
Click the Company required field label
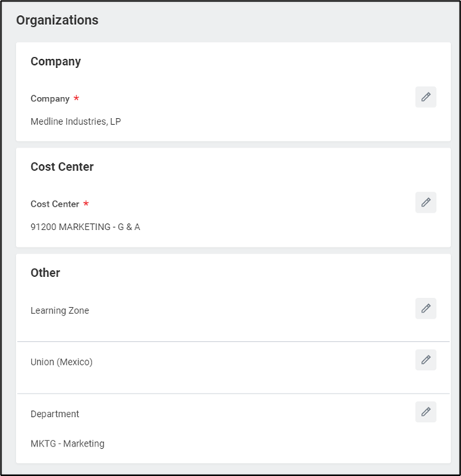pyautogui.click(x=50, y=98)
